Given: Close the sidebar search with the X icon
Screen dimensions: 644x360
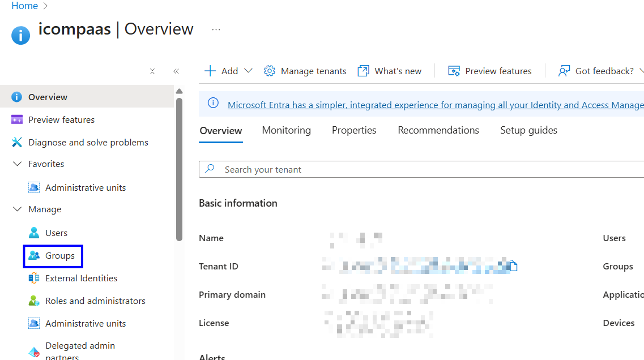Looking at the screenshot, I should click(x=152, y=71).
